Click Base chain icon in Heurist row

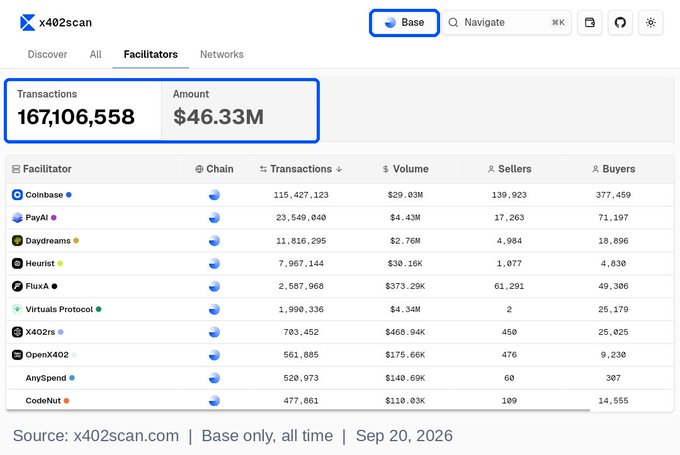[214, 263]
